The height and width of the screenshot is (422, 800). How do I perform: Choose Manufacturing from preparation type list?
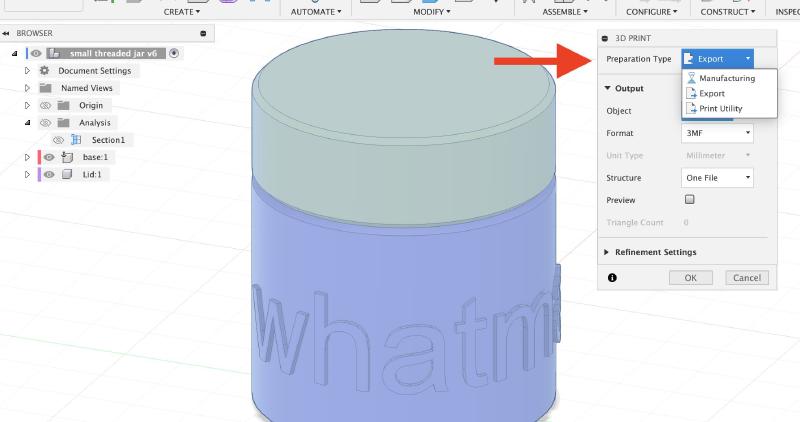[727, 78]
